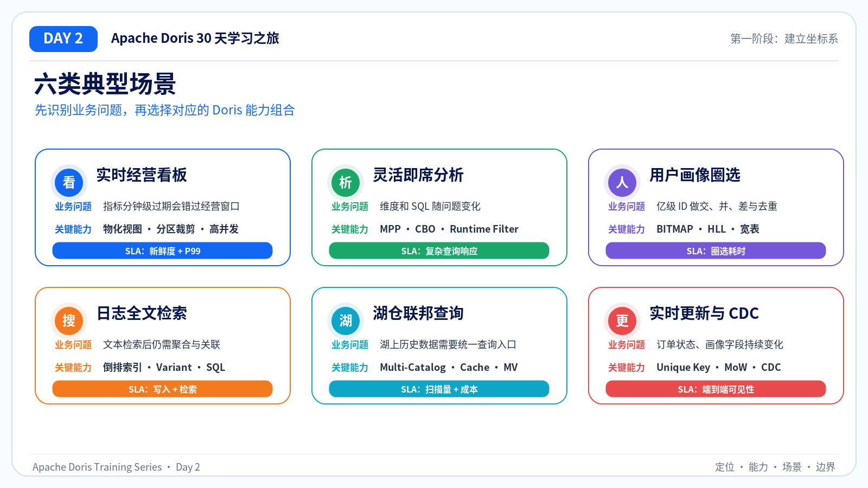Select the SLA: 圈选耗时 bar
The image size is (868, 488).
pyautogui.click(x=716, y=251)
